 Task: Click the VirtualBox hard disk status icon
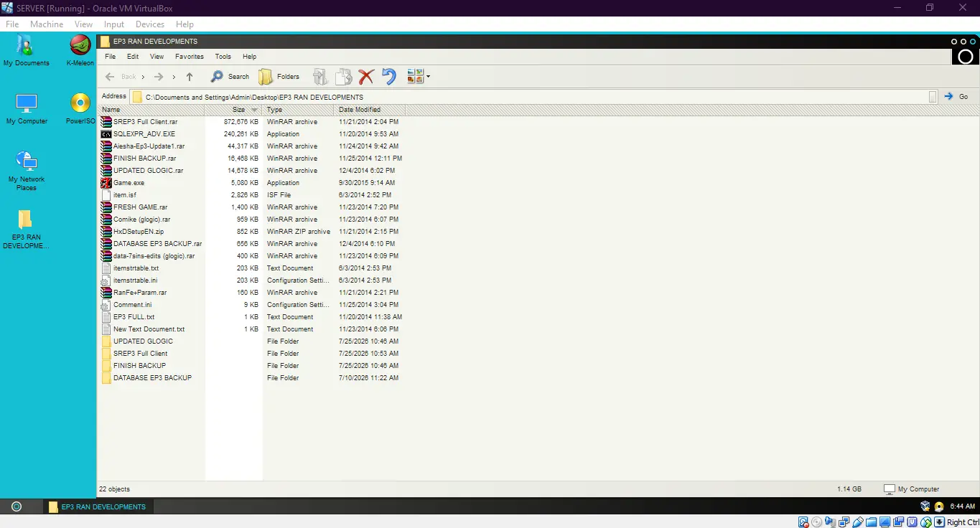pos(803,522)
